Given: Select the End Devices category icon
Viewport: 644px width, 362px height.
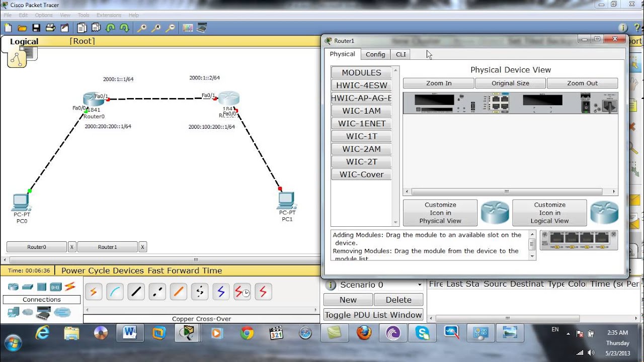Looking at the screenshot, I should pyautogui.click(x=13, y=312).
